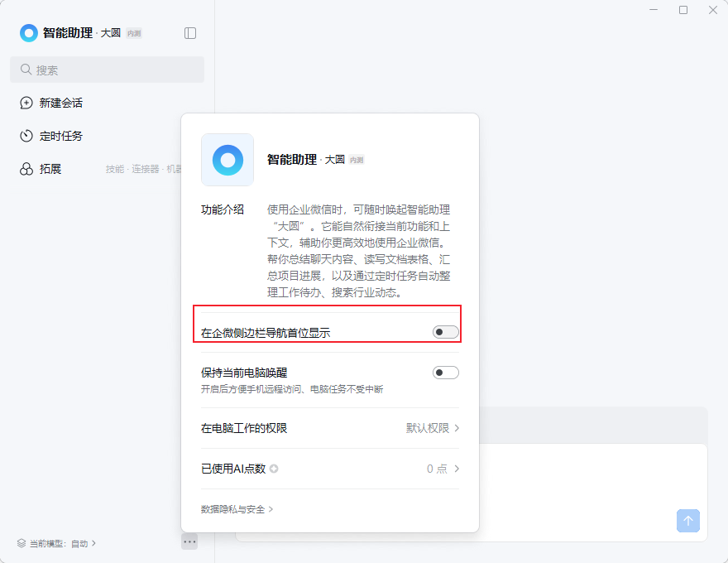Click the assistant logo in sidebar header

click(29, 33)
